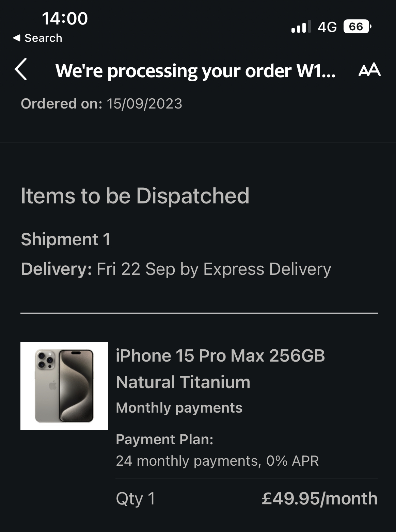Image resolution: width=396 pixels, height=532 pixels.
Task: Tap the Qty 1 quantity text
Action: click(136, 499)
